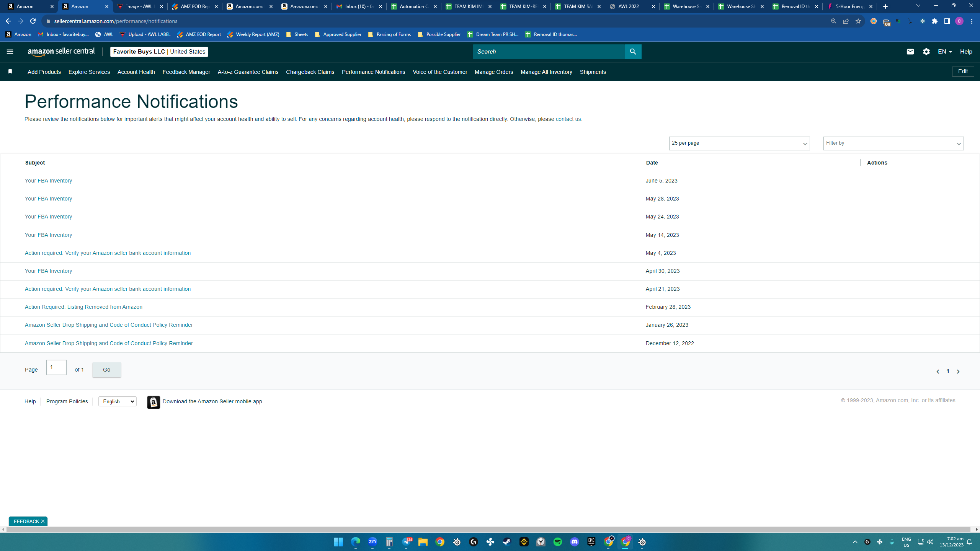The width and height of the screenshot is (980, 551).
Task: Open the Chrome tab search dropdown arrow
Action: point(918,6)
